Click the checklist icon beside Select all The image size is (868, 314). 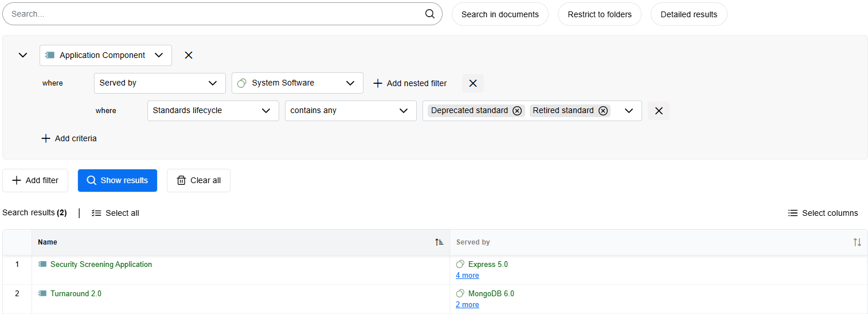tap(96, 213)
